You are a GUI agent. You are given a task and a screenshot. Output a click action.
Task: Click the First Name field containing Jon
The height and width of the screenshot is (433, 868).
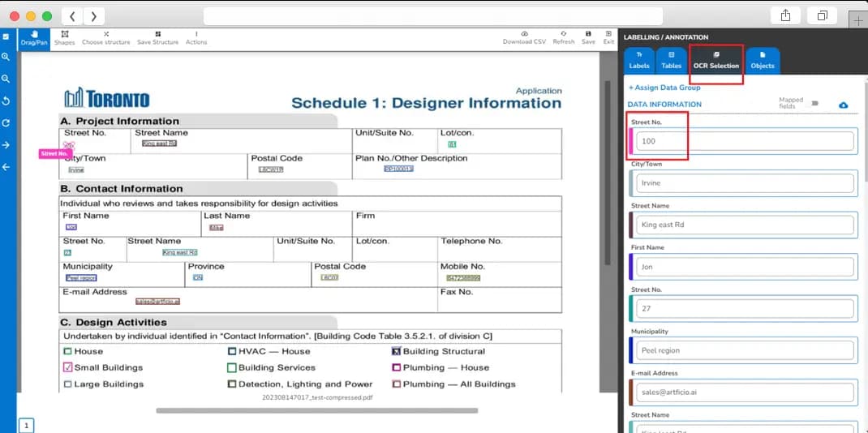pos(745,267)
